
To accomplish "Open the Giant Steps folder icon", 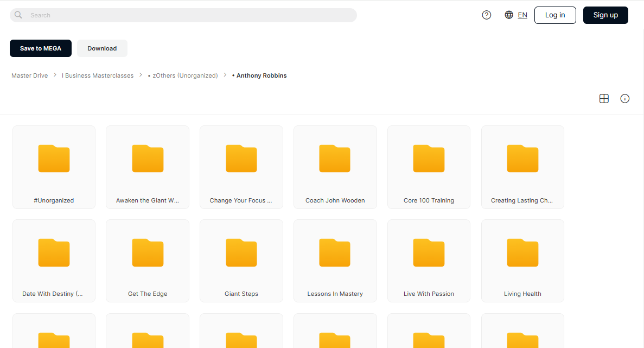I will click(x=241, y=252).
